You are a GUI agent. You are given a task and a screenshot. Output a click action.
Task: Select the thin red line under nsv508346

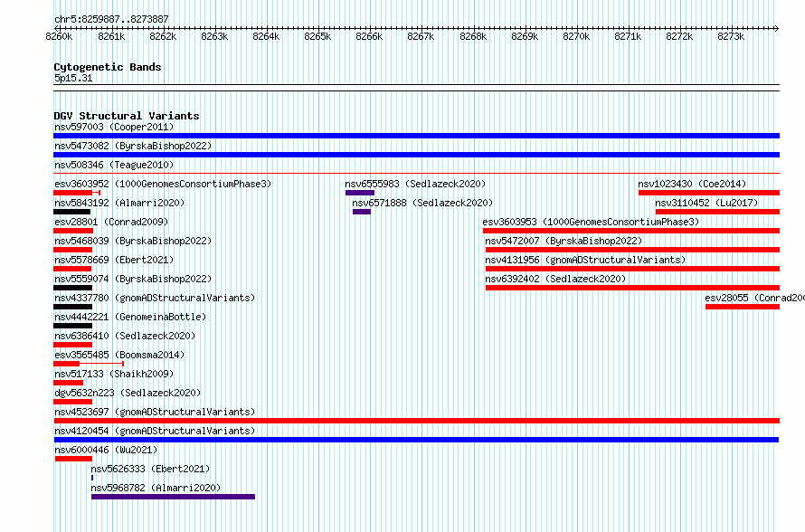click(416, 174)
